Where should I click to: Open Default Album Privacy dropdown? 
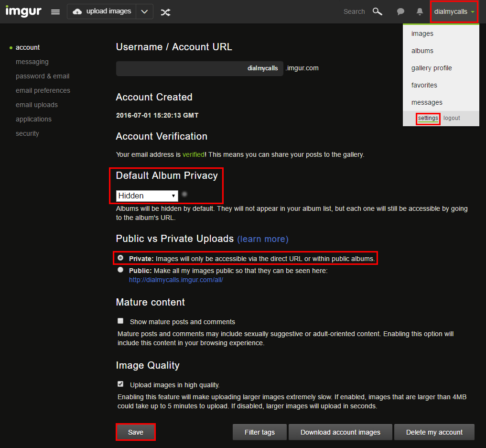(147, 196)
